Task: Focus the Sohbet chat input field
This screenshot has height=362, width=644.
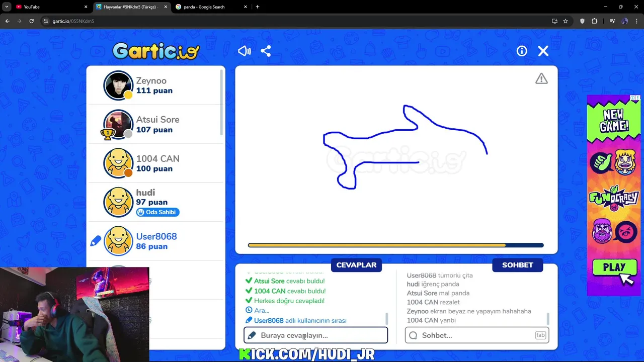Action: click(477, 335)
